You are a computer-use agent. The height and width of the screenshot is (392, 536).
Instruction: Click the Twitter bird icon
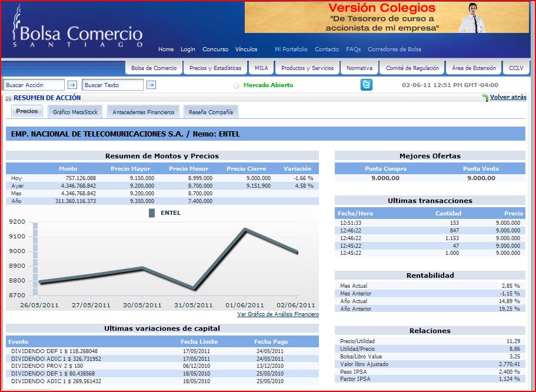366,85
